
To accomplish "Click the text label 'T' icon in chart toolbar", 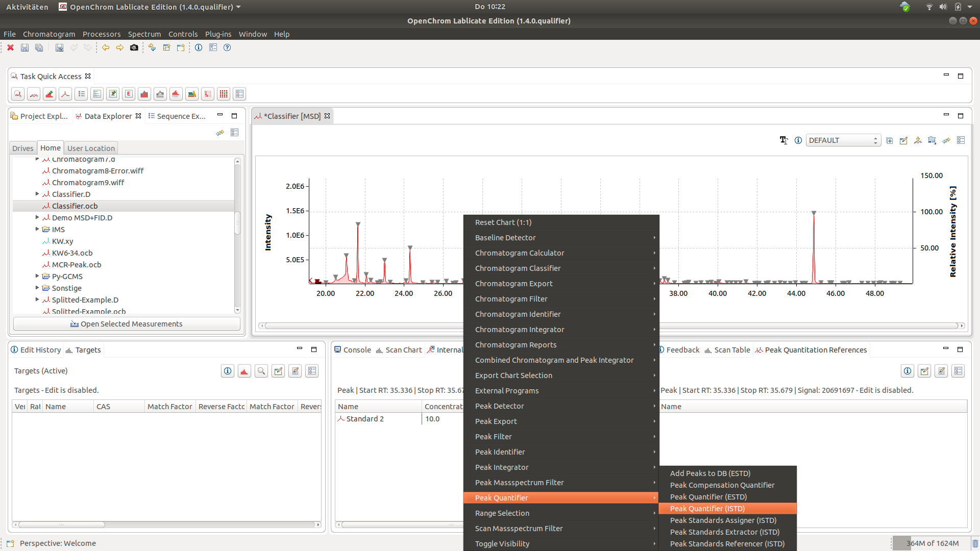I will [x=783, y=140].
